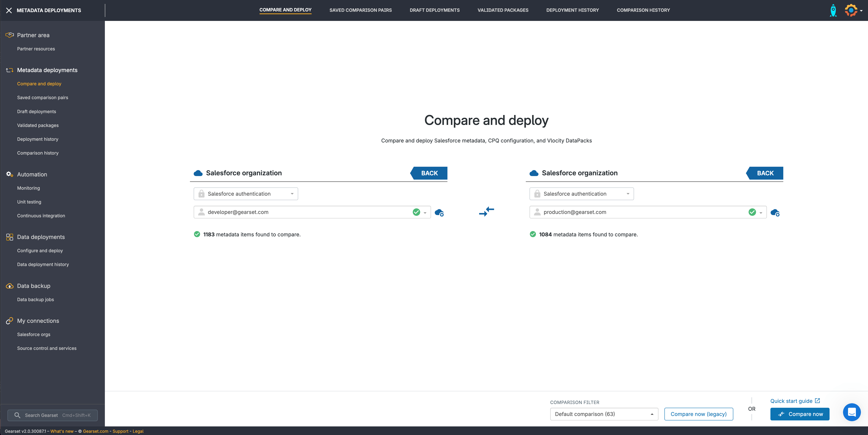The height and width of the screenshot is (435, 868).
Task: Open the chat support bubble icon
Action: 852,412
